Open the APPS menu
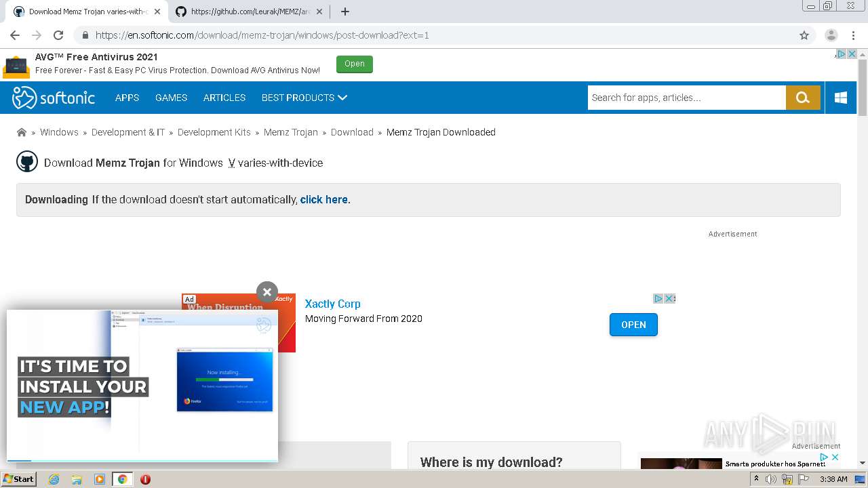Viewport: 868px width, 488px height. (x=127, y=98)
